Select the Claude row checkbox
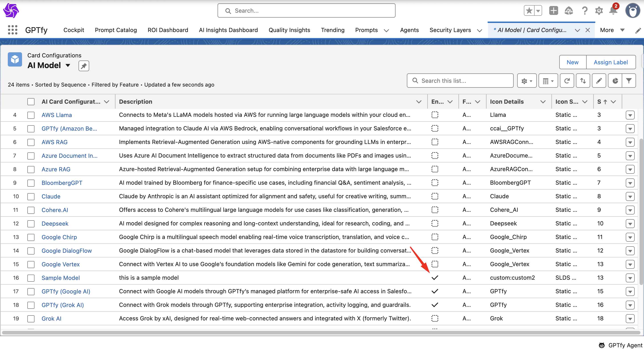The width and height of the screenshot is (644, 354). pyautogui.click(x=31, y=196)
